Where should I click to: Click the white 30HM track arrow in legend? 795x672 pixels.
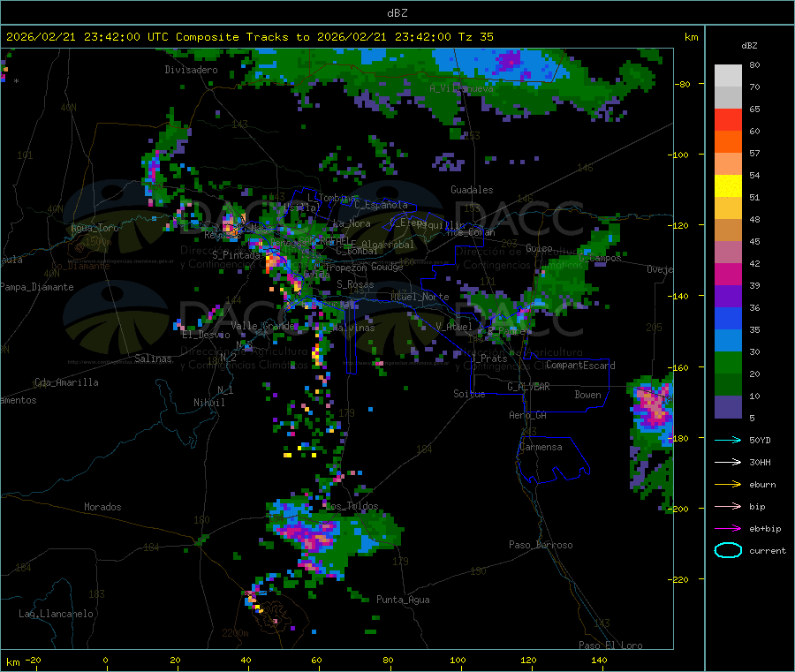pos(728,462)
